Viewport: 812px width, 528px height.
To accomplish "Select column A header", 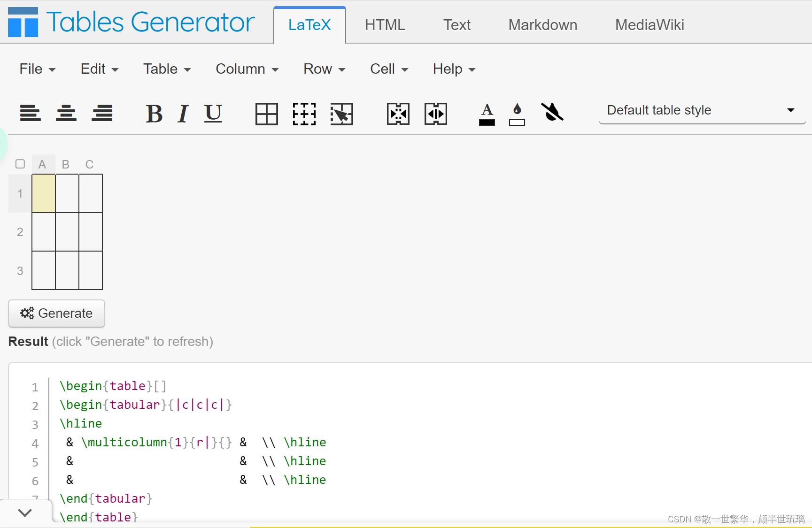I will [x=43, y=164].
